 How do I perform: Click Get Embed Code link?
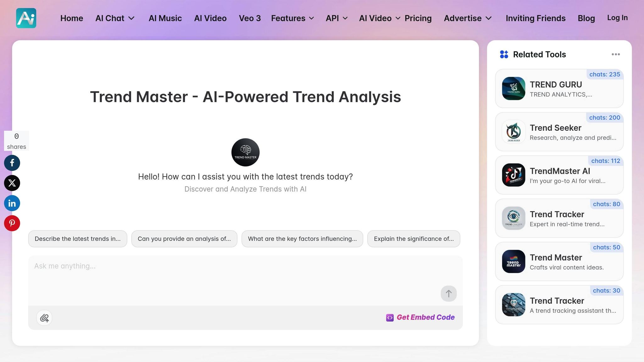point(420,317)
